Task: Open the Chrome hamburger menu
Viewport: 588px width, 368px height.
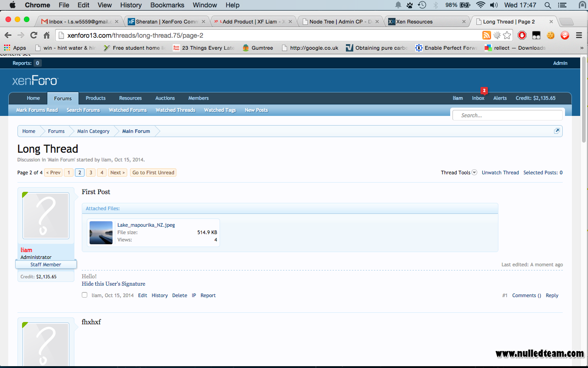Action: pos(579,35)
